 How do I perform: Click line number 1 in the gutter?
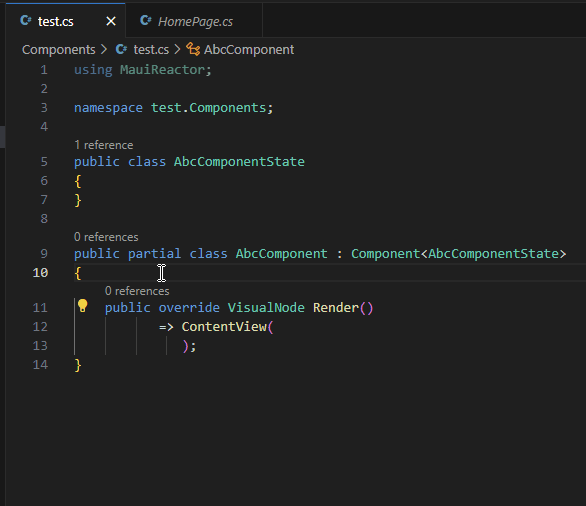tap(44, 70)
